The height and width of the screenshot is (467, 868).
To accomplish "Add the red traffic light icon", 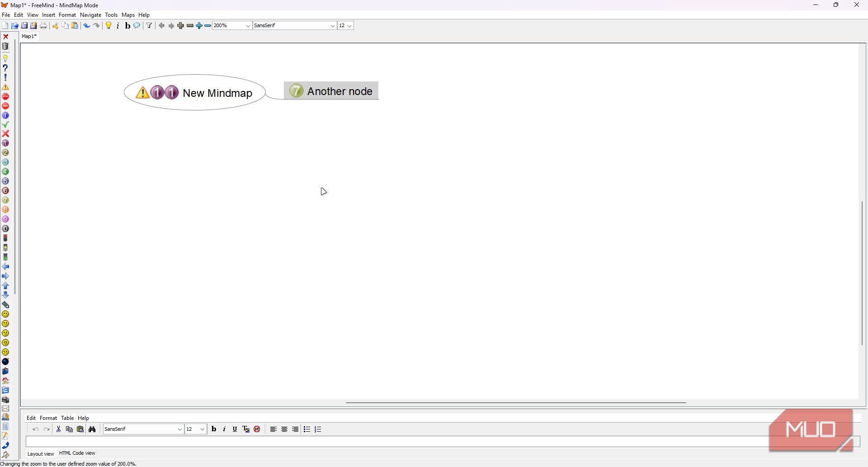I will (x=5, y=238).
